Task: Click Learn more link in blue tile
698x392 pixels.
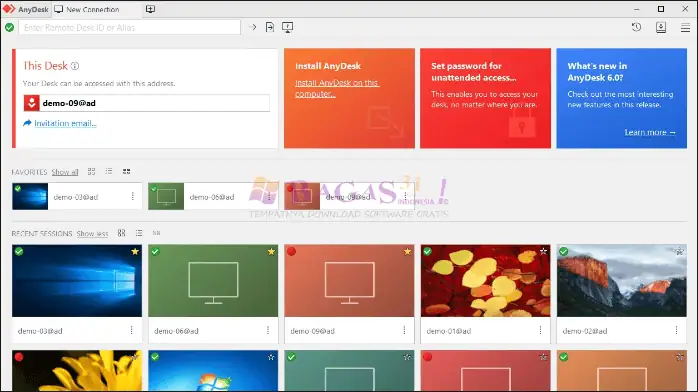Action: [650, 132]
